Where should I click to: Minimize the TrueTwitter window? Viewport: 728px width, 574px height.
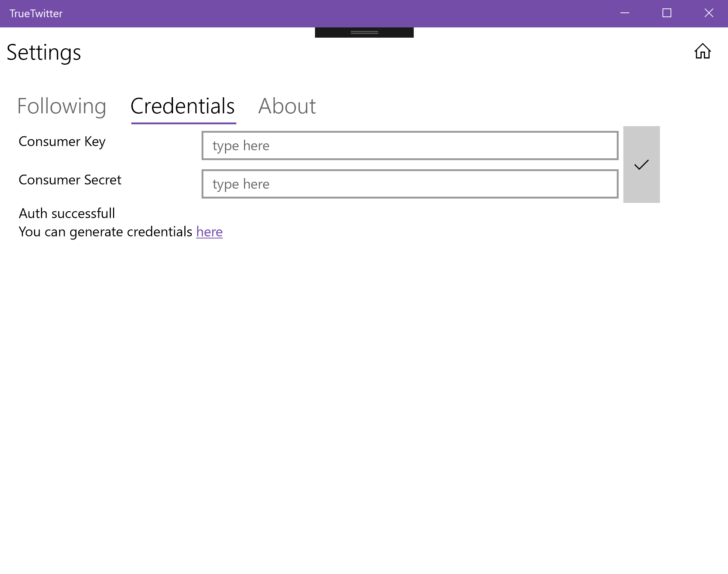tap(625, 13)
